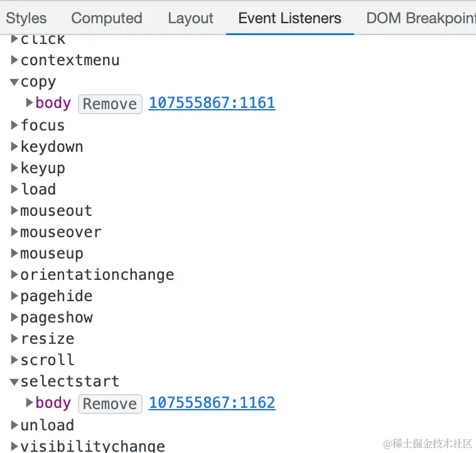The width and height of the screenshot is (476, 453).
Task: Remove the selectstart listener on body
Action: click(110, 403)
